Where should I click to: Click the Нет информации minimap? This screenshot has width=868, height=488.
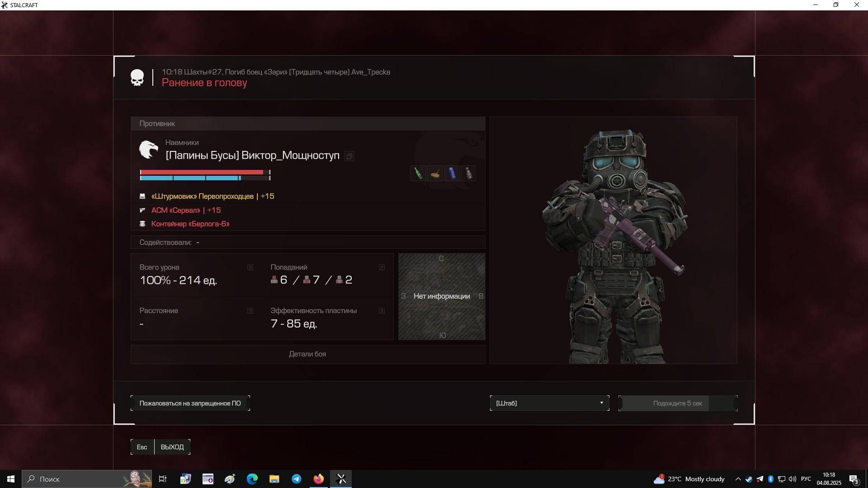pyautogui.click(x=442, y=296)
